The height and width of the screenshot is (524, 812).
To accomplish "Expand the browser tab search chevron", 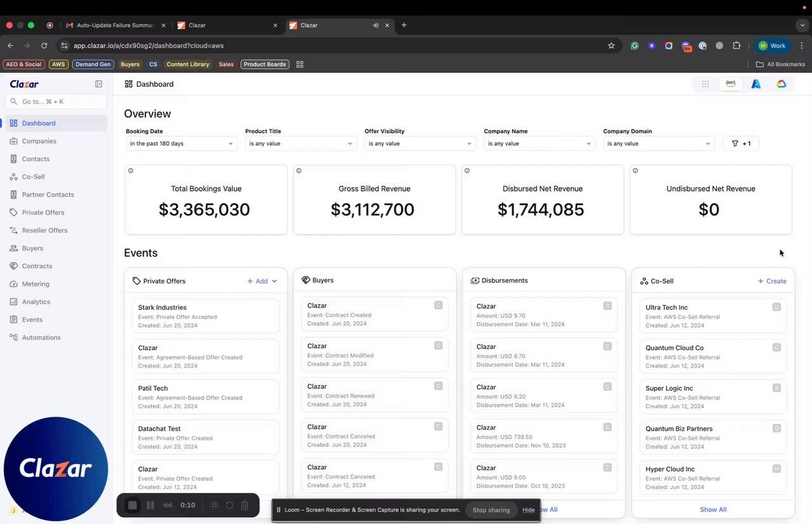I will [802, 25].
